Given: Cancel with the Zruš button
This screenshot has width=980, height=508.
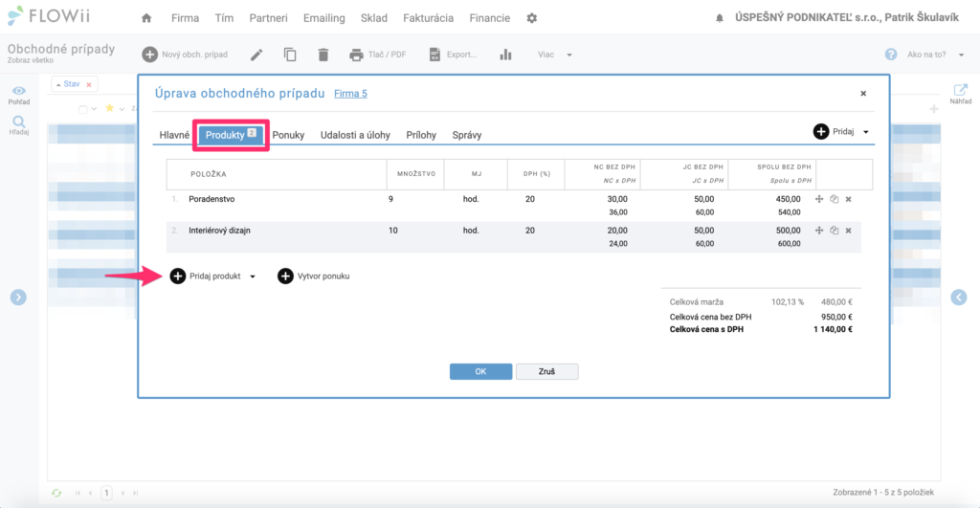Looking at the screenshot, I should tap(546, 372).
